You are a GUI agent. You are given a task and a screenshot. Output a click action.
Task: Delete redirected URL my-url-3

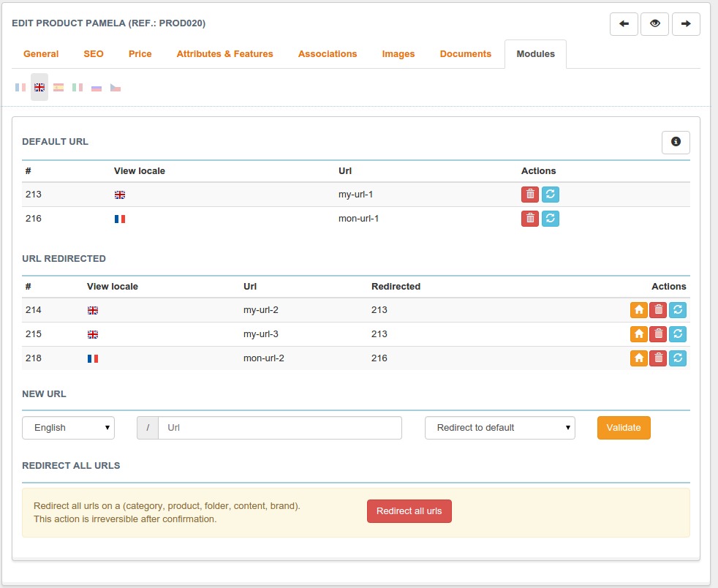[x=658, y=334]
